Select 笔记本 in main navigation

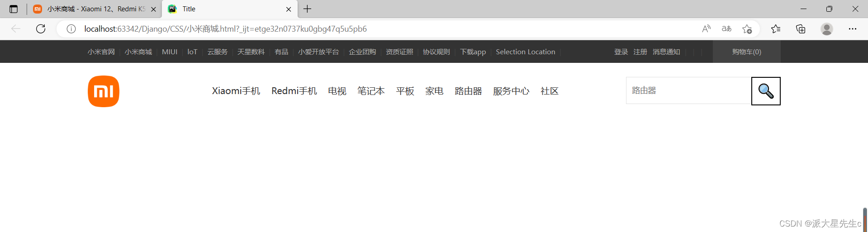tap(371, 91)
